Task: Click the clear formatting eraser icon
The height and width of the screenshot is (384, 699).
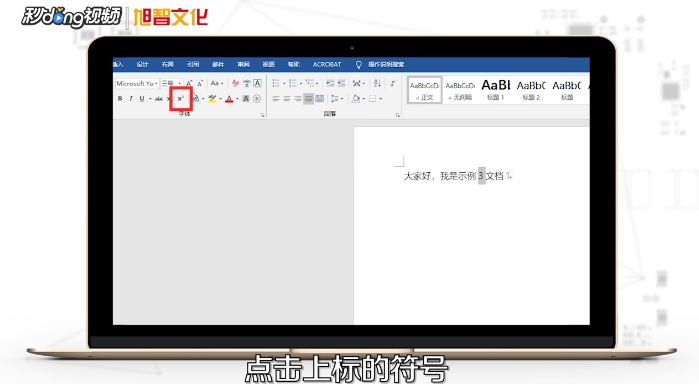Action: coord(235,83)
